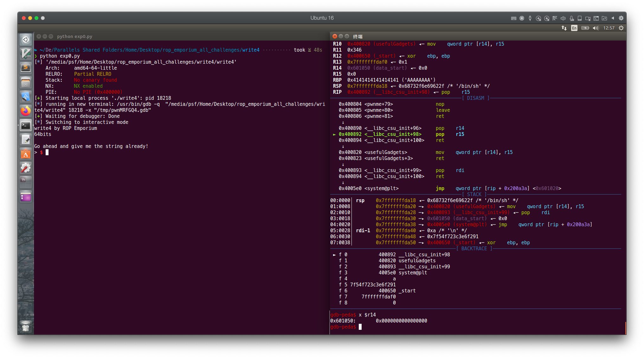Click the RBP 'AAAAAAAA' register line
644x358 pixels.
click(384, 80)
